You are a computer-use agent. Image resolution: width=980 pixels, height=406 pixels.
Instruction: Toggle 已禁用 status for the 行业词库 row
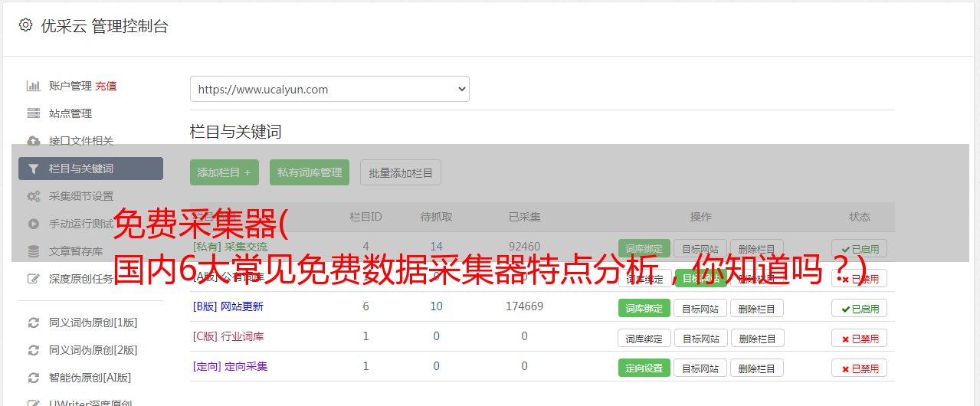pos(860,338)
